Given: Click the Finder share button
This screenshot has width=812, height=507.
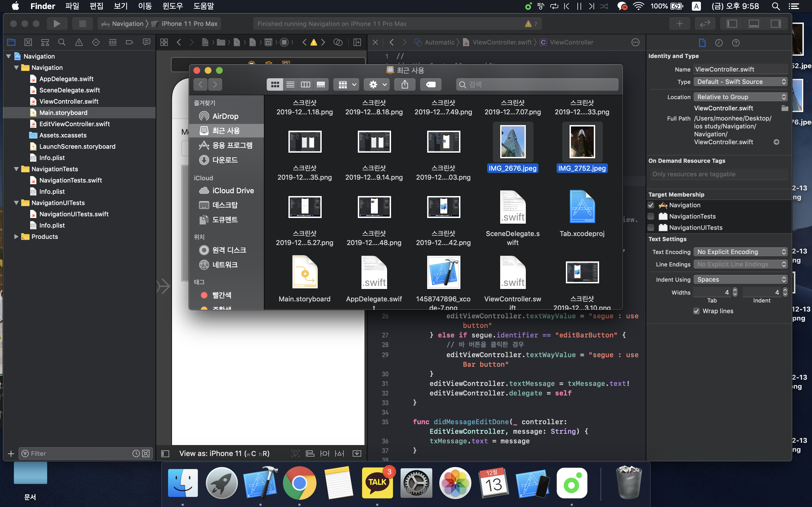Looking at the screenshot, I should [405, 84].
